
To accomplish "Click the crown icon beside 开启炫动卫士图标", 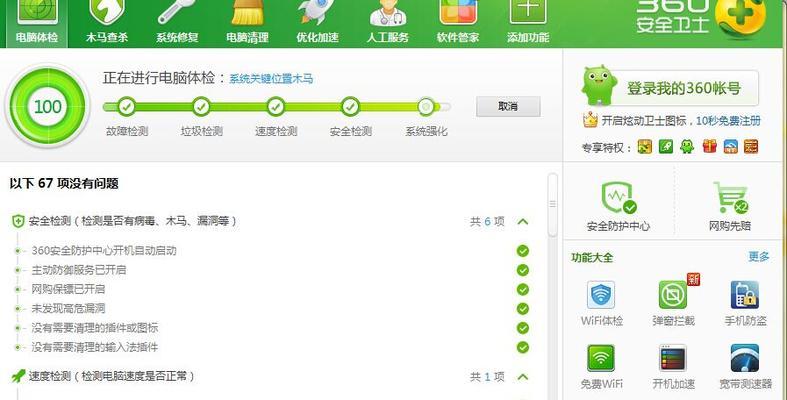I will 590,120.
